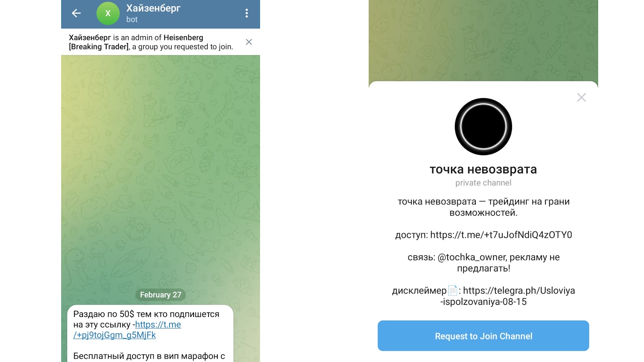Tap the message bubble starting with Раздаю по 50$
This screenshot has width=644, height=362.
click(150, 334)
